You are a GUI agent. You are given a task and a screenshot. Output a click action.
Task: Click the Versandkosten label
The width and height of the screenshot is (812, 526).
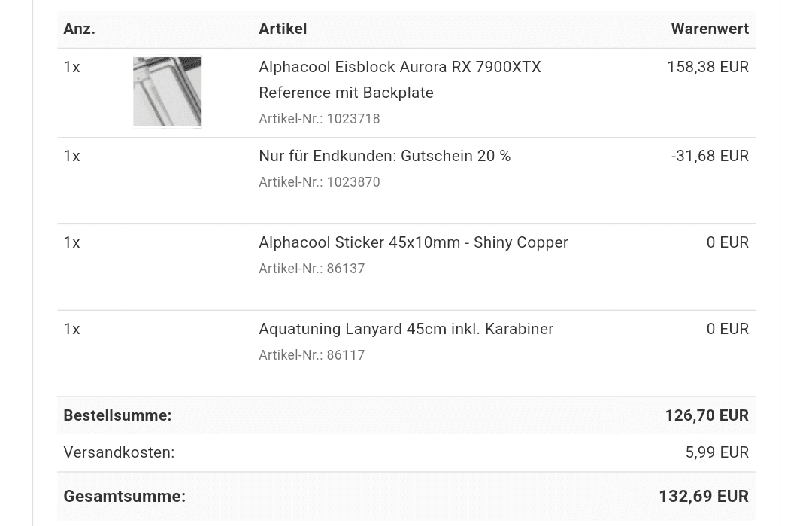tap(119, 452)
